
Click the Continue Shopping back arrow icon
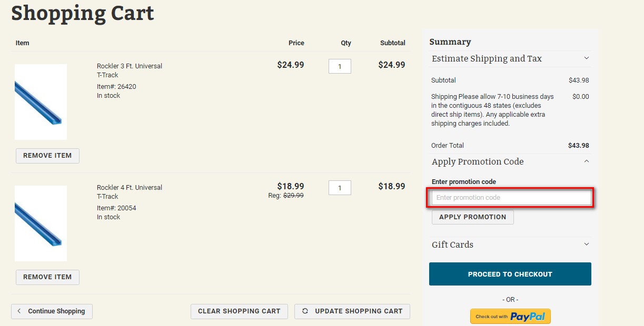click(19, 311)
